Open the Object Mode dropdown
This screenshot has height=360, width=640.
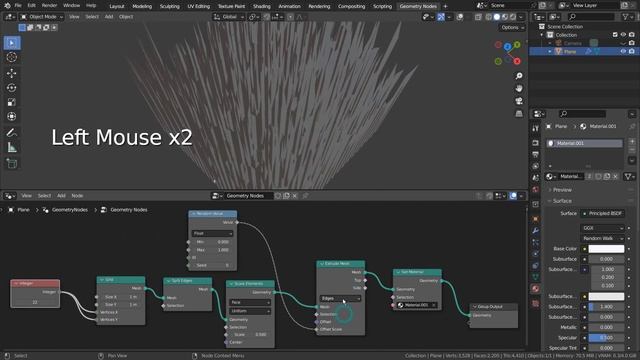click(x=42, y=17)
